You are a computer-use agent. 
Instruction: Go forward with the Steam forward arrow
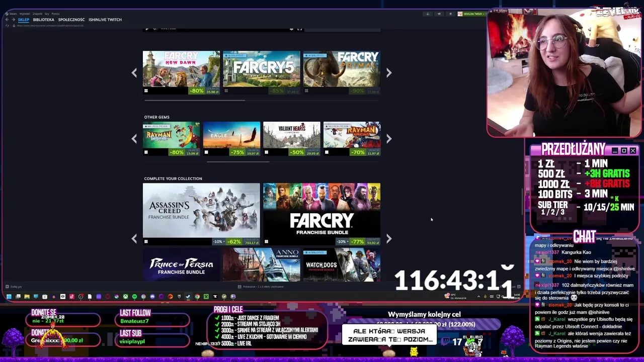coord(14,20)
